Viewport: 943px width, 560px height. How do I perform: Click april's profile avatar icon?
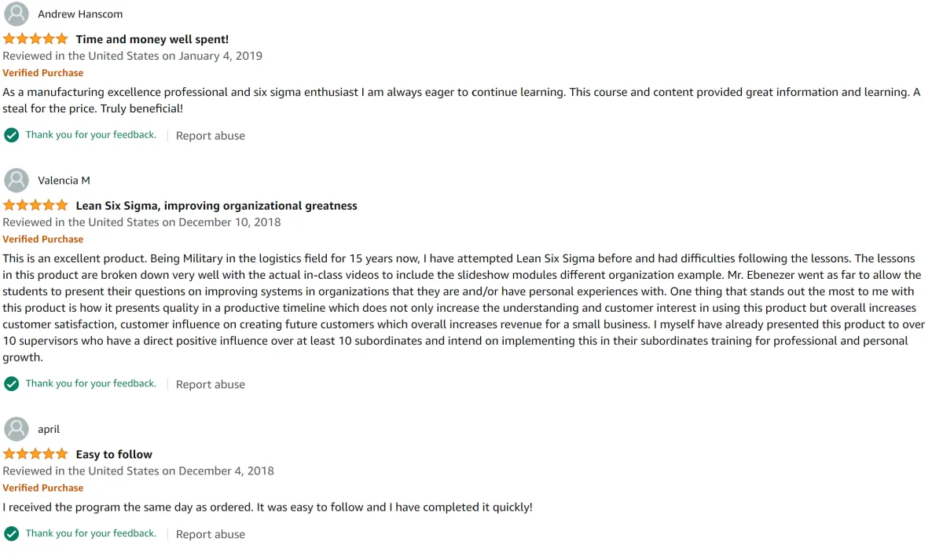pyautogui.click(x=17, y=429)
